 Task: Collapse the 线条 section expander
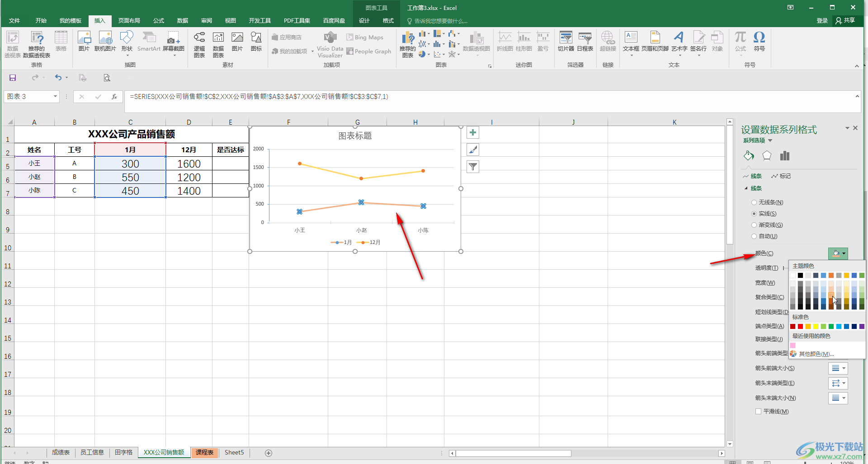pos(746,188)
